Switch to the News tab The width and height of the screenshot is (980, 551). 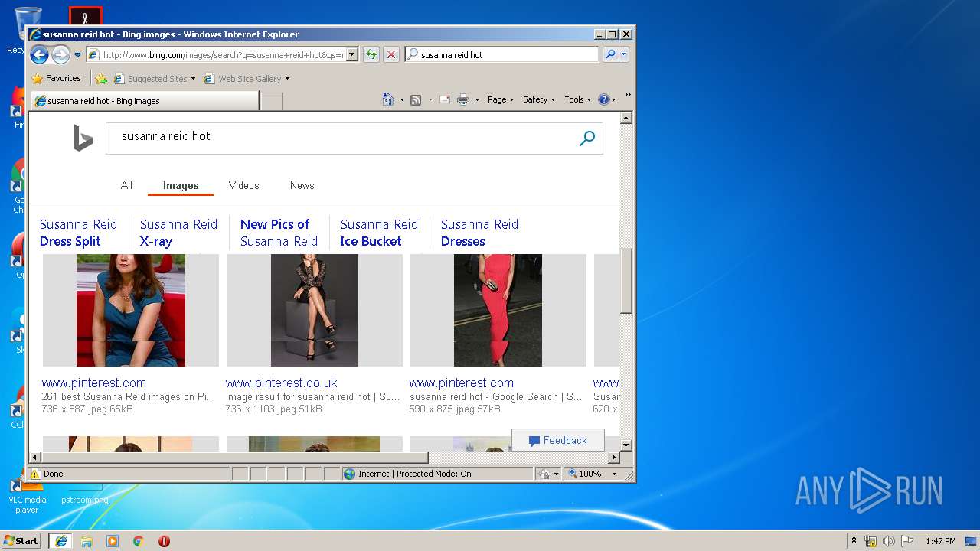pos(302,185)
